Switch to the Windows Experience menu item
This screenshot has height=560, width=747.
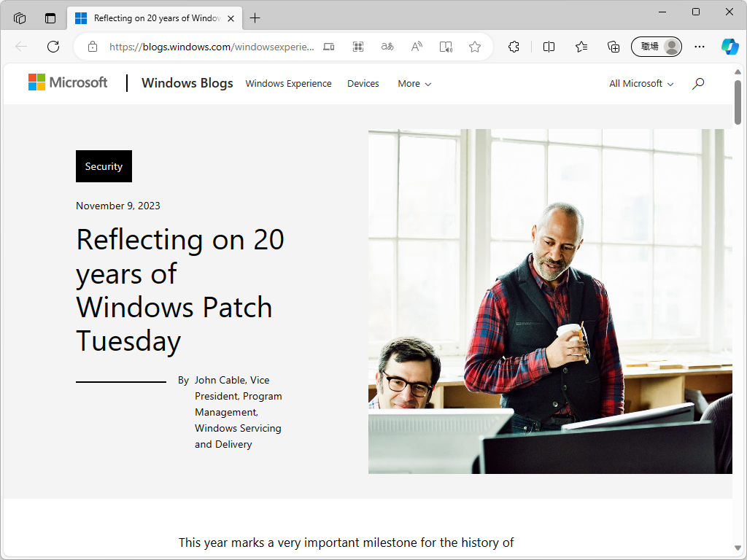(288, 84)
